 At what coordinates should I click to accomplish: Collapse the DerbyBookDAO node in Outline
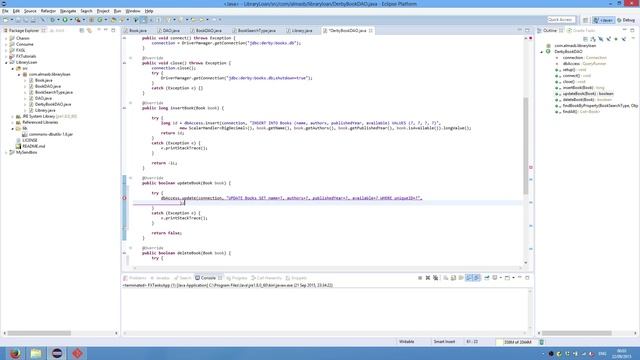(542, 52)
